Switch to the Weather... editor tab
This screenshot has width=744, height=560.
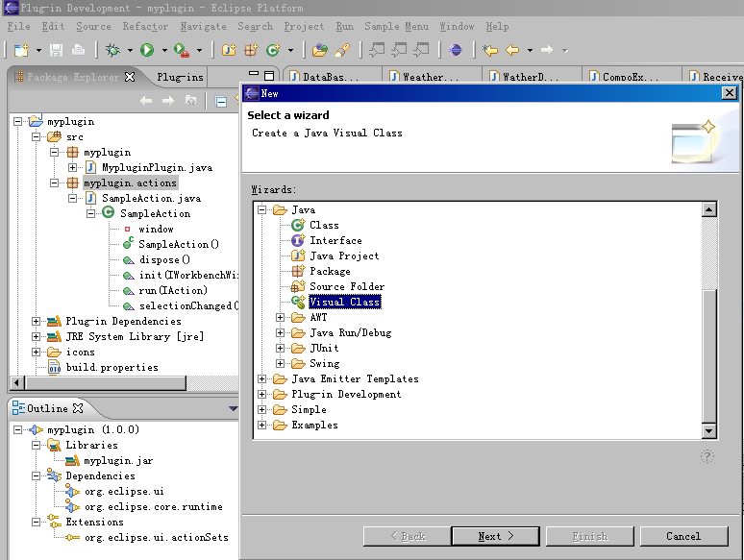point(431,77)
